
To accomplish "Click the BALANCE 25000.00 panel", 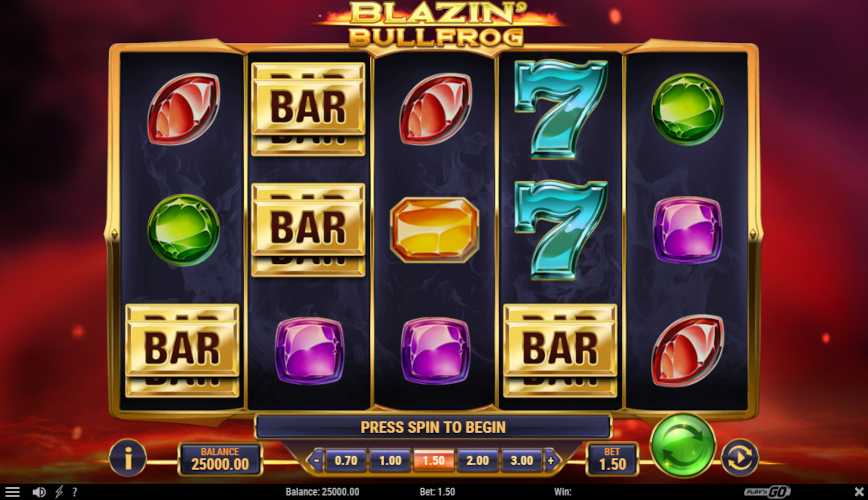I will pyautogui.click(x=220, y=459).
